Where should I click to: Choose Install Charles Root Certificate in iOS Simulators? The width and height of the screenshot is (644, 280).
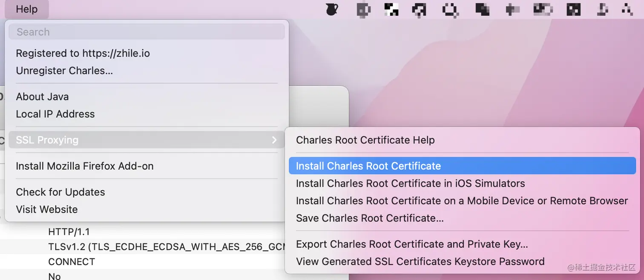coord(462,183)
